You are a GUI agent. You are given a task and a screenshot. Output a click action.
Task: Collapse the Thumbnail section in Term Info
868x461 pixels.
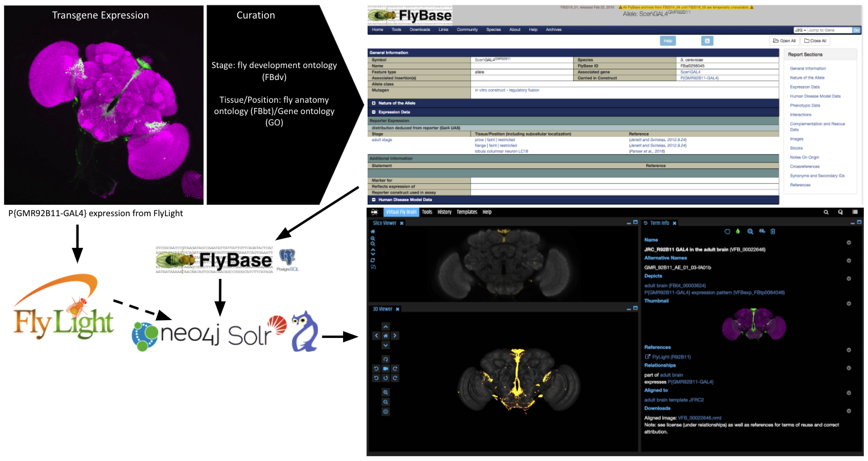(849, 304)
